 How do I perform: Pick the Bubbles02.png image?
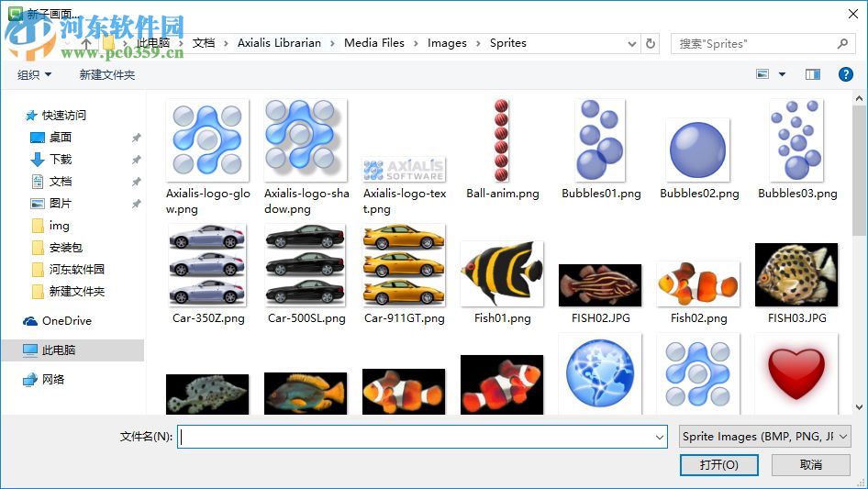coord(698,150)
